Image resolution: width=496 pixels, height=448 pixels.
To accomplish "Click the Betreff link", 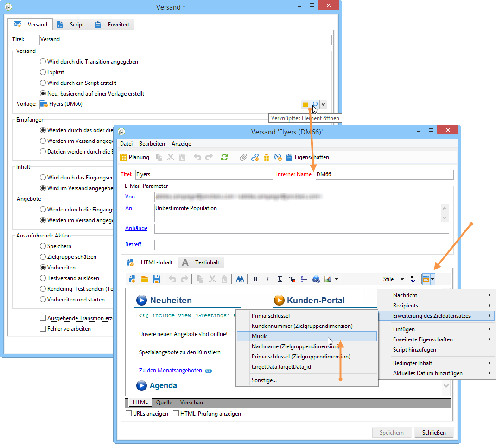I will (x=133, y=244).
